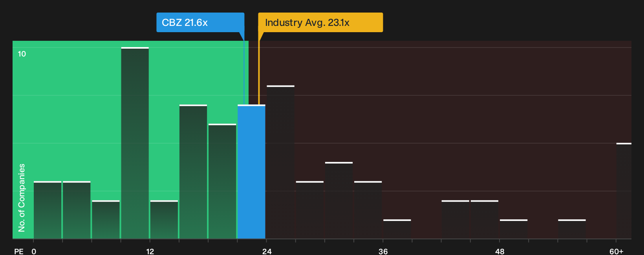Select the short bar starting at PE 48
The height and width of the screenshot is (255, 644).
pos(514,229)
